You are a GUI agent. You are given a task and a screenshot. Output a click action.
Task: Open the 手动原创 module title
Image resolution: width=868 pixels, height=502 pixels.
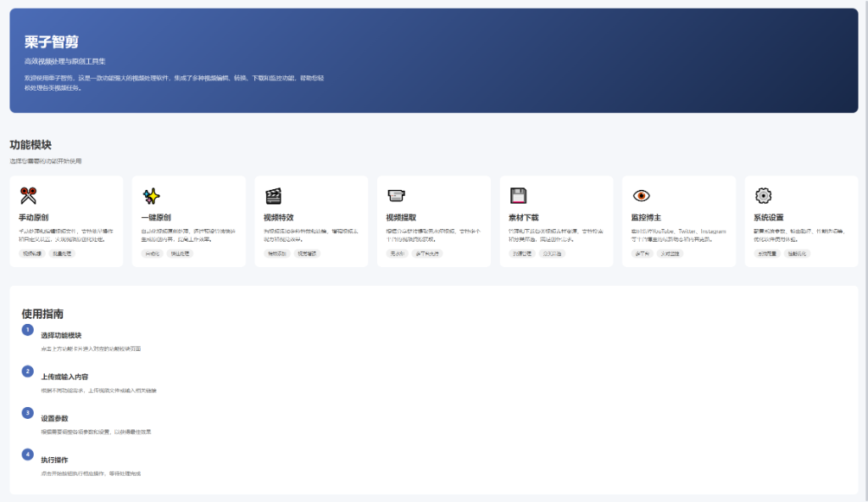[x=34, y=217]
